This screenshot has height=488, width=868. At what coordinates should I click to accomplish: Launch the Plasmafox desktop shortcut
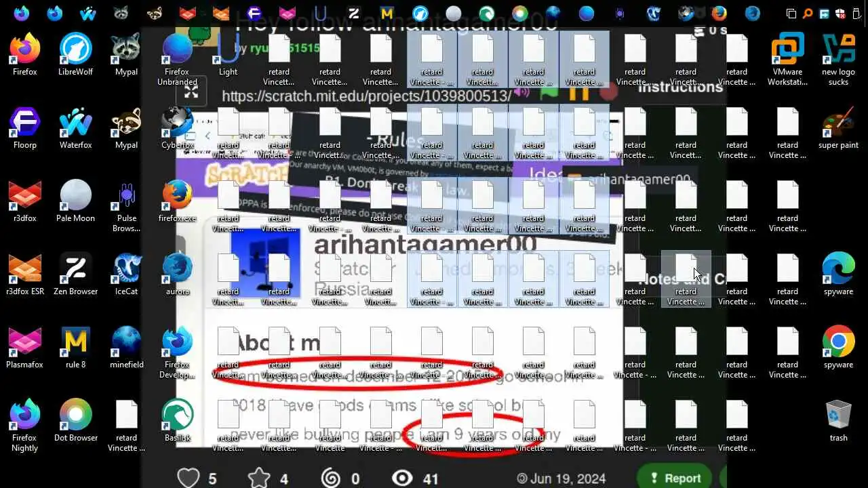coord(25,347)
